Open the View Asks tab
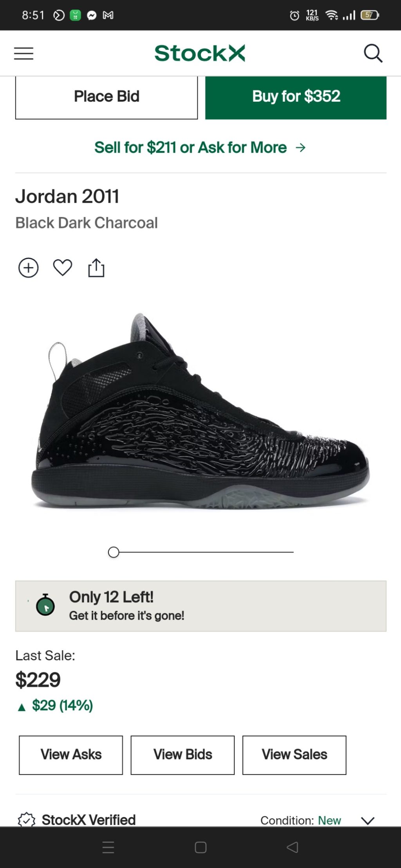This screenshot has width=401, height=868. click(x=71, y=755)
